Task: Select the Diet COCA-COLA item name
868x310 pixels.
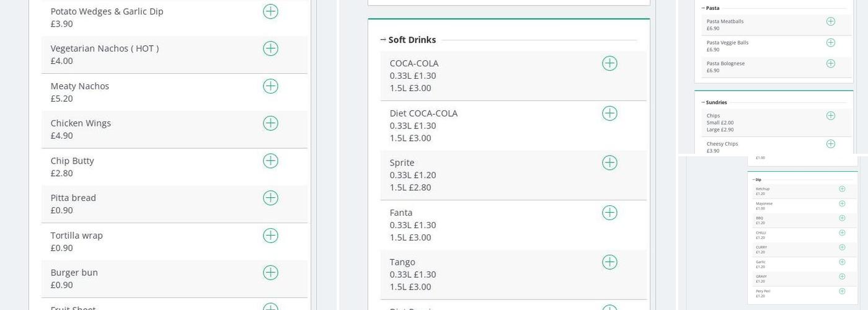Action: pyautogui.click(x=423, y=113)
